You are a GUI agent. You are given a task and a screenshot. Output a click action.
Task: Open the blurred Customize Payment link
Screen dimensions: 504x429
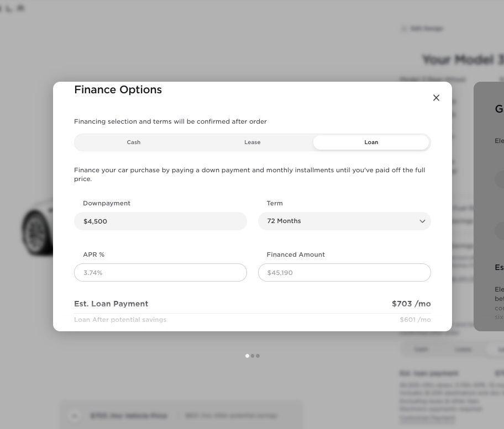pyautogui.click(x=427, y=418)
